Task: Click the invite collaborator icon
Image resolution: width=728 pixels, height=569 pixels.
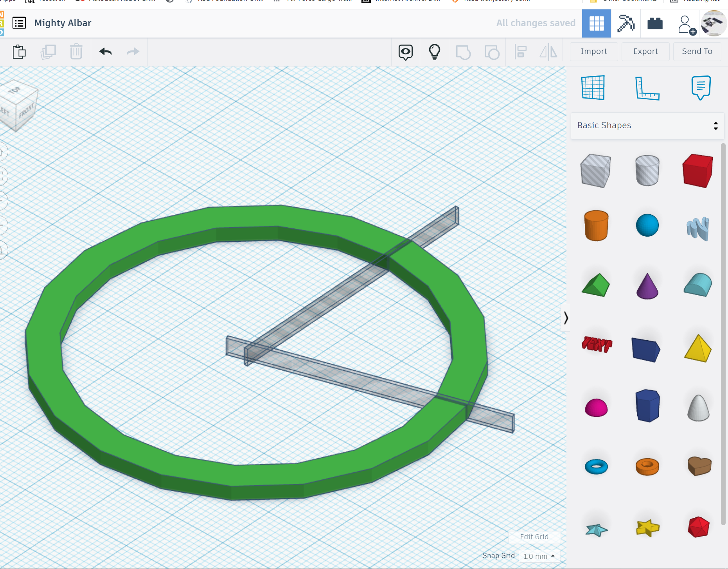Action: click(687, 25)
